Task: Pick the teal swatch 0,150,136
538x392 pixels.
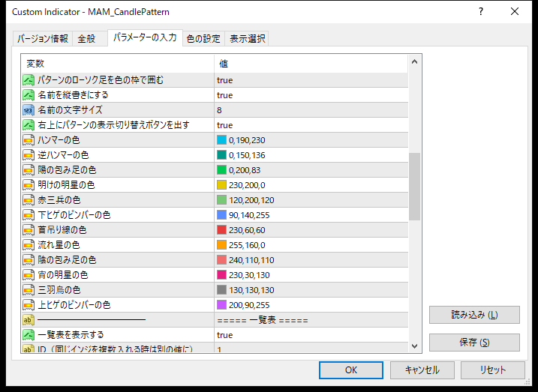Action: [x=221, y=155]
